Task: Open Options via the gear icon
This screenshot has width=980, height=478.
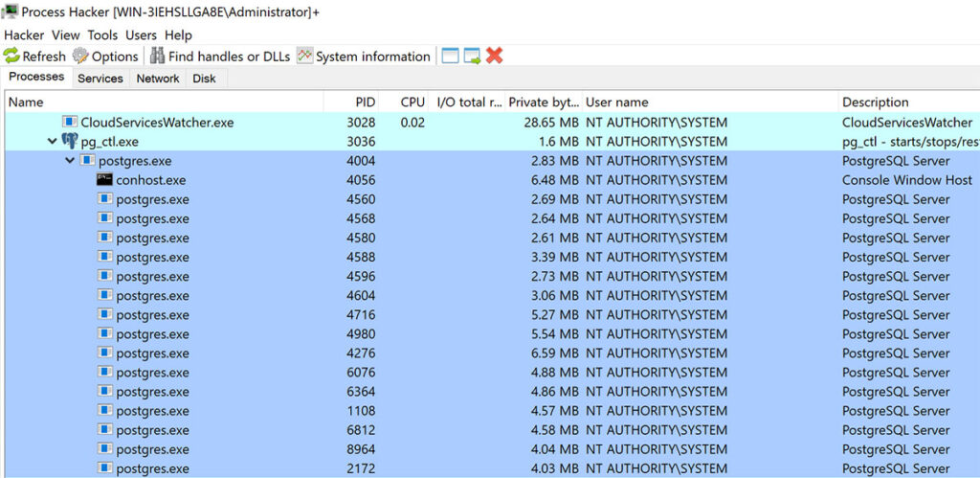Action: 80,57
